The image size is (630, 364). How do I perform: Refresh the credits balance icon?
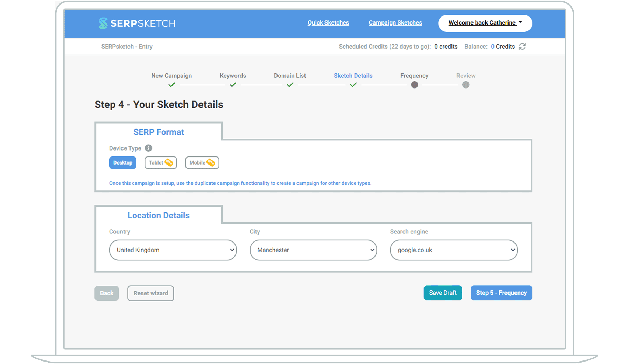coord(522,47)
